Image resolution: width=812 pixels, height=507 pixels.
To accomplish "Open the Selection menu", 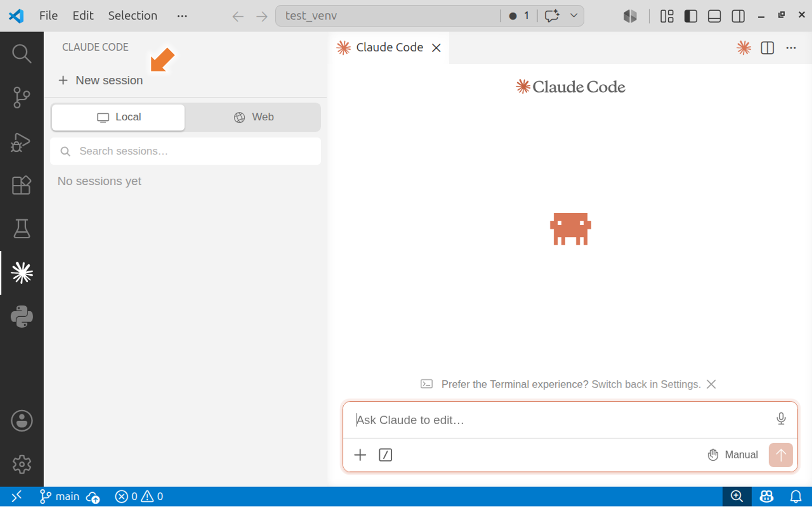I will point(132,15).
